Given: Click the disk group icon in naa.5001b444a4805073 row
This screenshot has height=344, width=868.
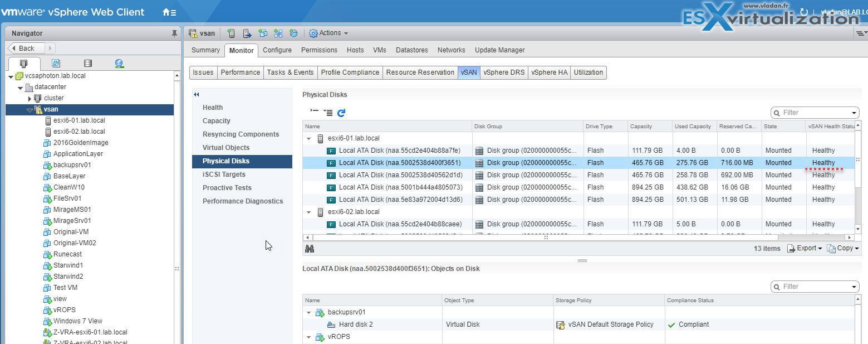Looking at the screenshot, I should coord(479,187).
